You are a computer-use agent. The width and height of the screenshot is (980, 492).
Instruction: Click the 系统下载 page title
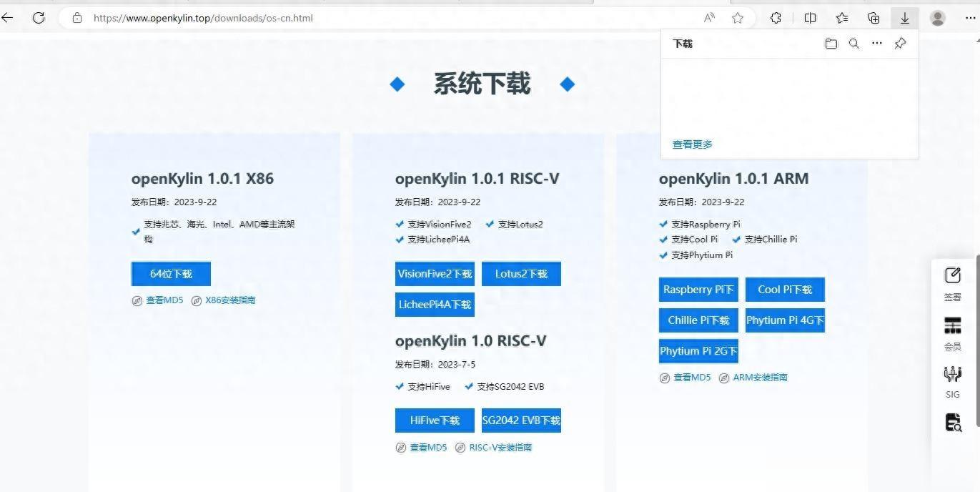click(482, 84)
